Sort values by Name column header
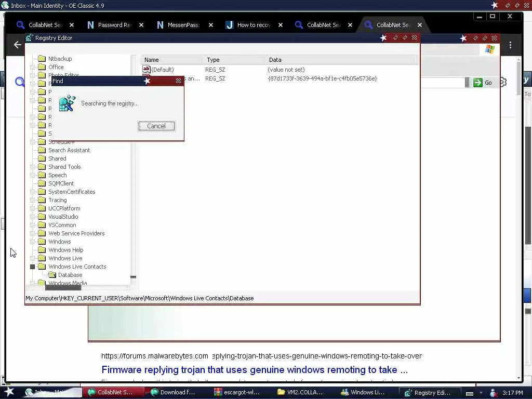Viewport: 532px width, 399px height. pyautogui.click(x=172, y=60)
